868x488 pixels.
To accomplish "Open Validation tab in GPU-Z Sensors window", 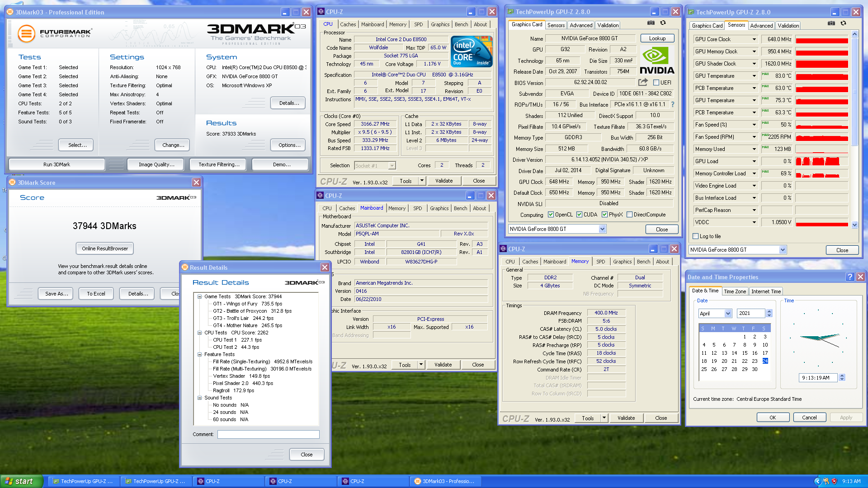I will (x=788, y=26).
